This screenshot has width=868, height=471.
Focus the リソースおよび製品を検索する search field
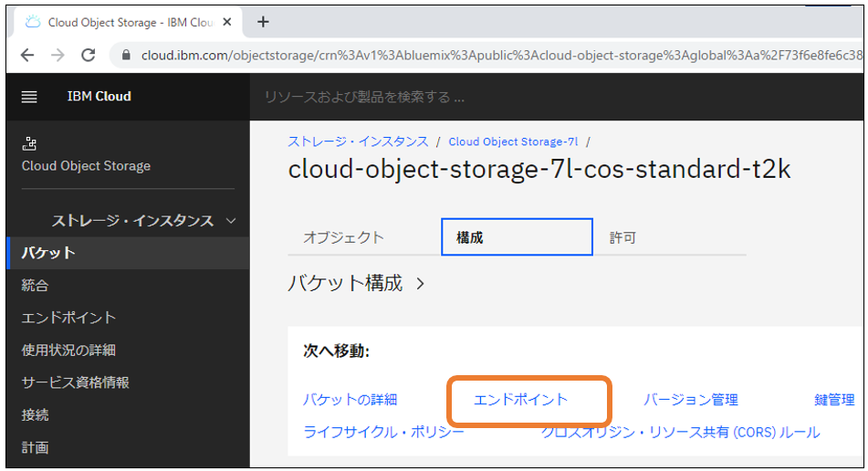click(x=557, y=97)
